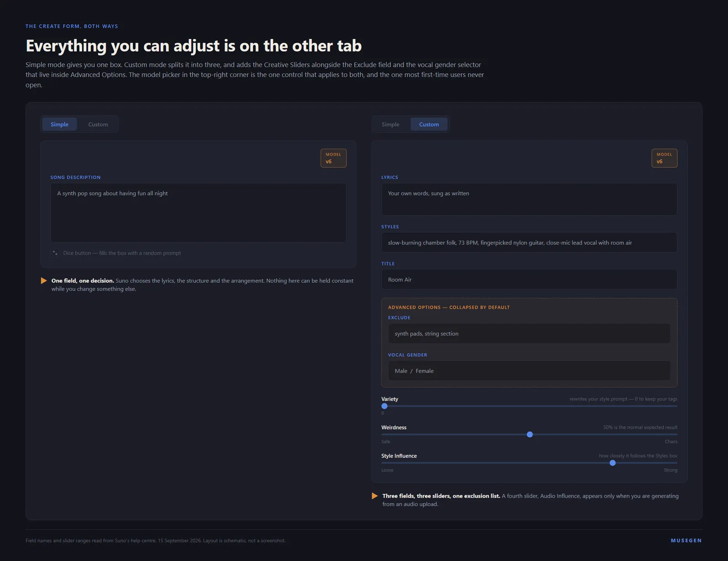Image resolution: width=728 pixels, height=561 pixels.
Task: Click the 'Chaos' label under Weirdness
Action: (671, 441)
